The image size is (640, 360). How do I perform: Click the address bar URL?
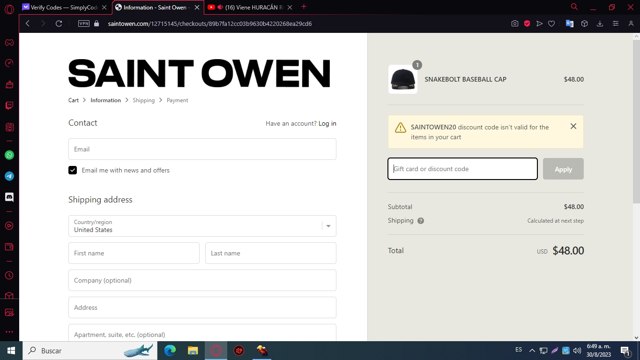point(210,24)
